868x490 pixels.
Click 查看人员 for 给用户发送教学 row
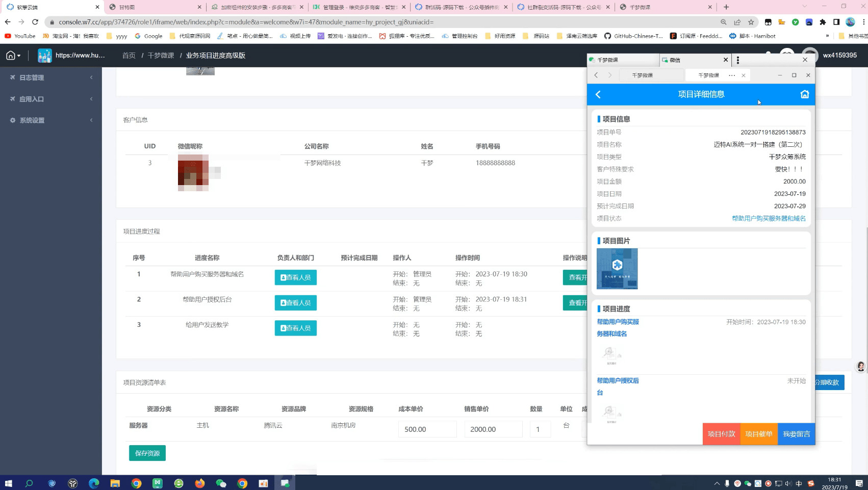point(295,328)
